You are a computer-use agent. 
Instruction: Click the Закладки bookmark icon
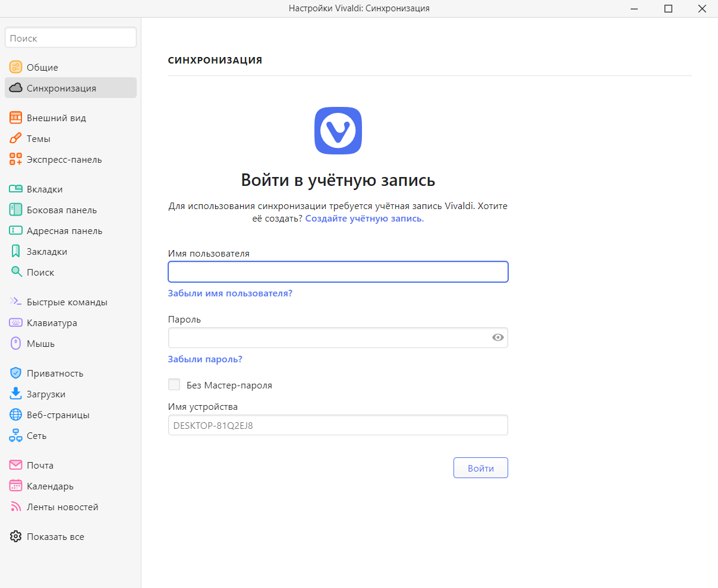16,251
